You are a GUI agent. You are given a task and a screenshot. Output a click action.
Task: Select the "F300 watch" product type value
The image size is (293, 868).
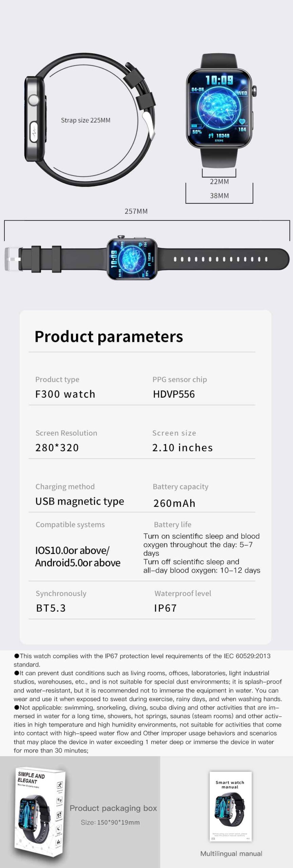click(x=65, y=394)
